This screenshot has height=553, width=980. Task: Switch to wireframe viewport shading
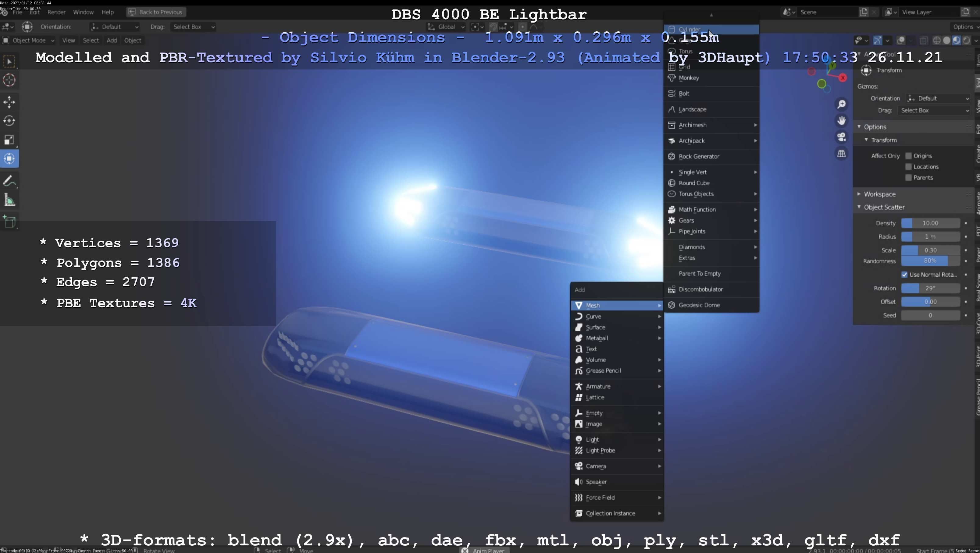pyautogui.click(x=937, y=40)
